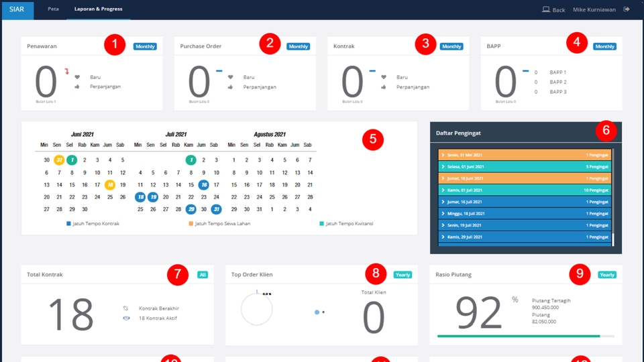This screenshot has height=362, width=644.
Task: Click the Piutang Tertagih 900.450.000 value
Action: pos(545,308)
